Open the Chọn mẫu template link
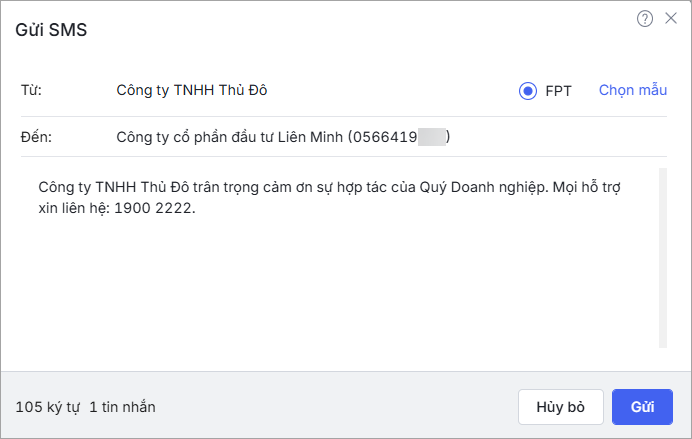Image resolution: width=692 pixels, height=439 pixels. tap(632, 90)
